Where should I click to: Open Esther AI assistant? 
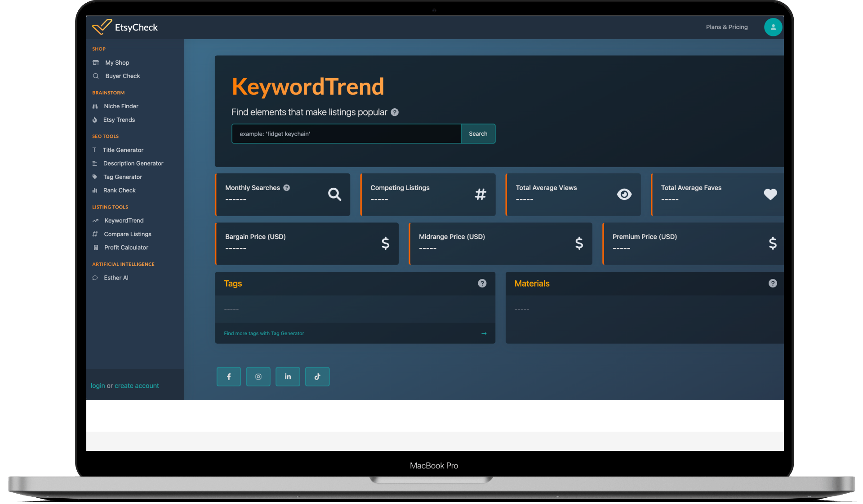click(116, 278)
